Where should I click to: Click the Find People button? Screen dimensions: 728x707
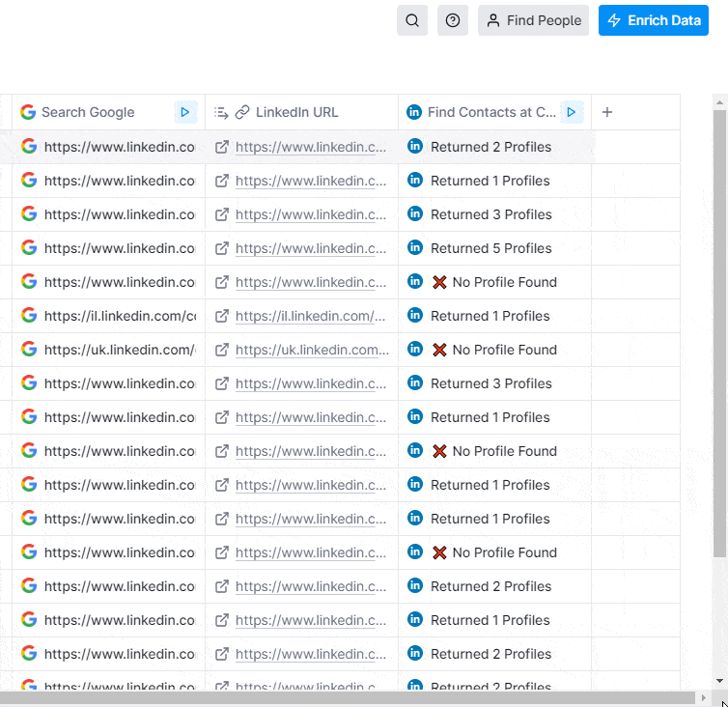click(x=533, y=20)
